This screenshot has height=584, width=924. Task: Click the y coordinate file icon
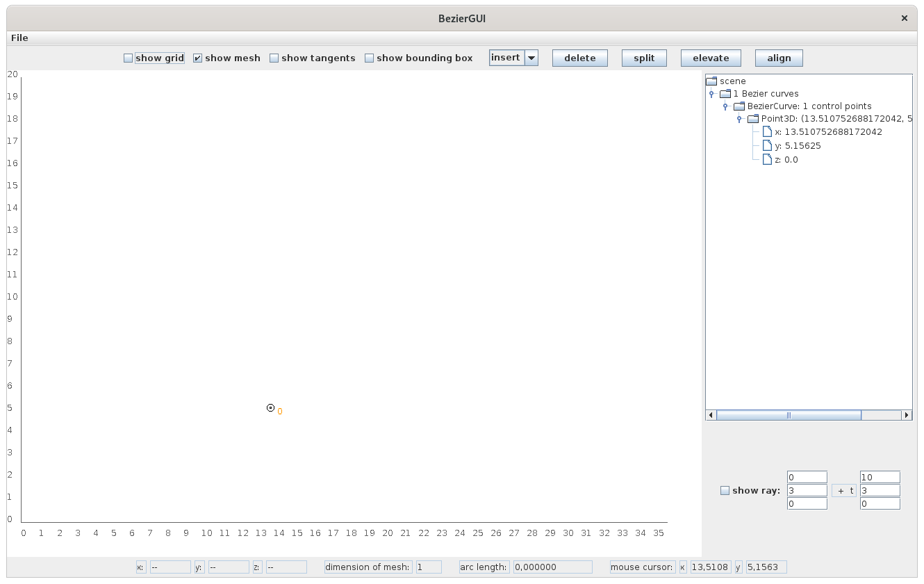pos(767,146)
